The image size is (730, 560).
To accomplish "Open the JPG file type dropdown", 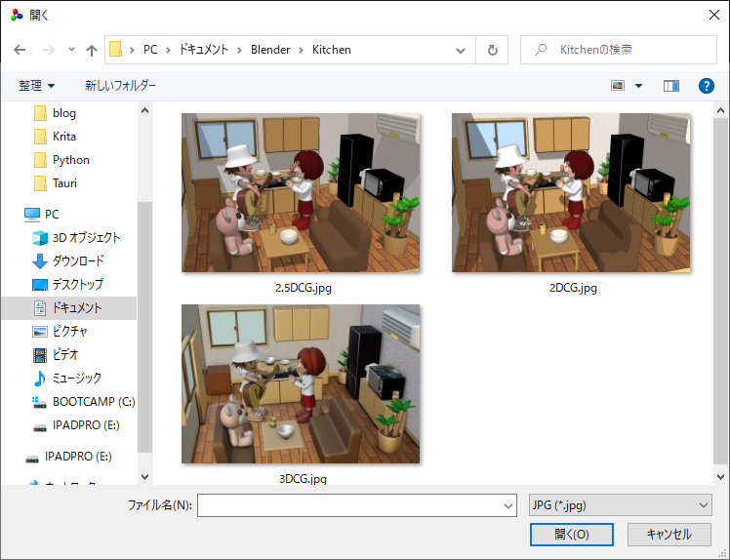I will tap(620, 505).
